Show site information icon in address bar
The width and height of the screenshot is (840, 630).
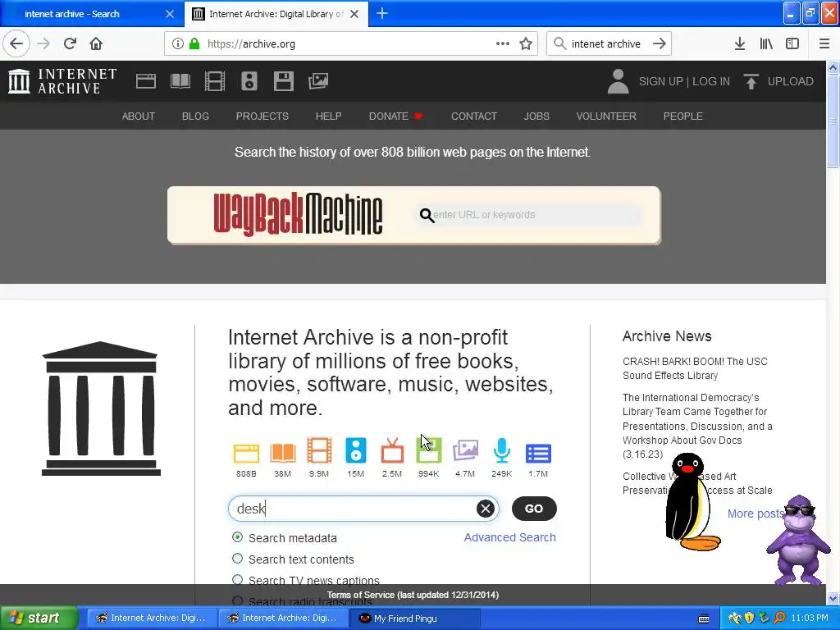coord(178,44)
